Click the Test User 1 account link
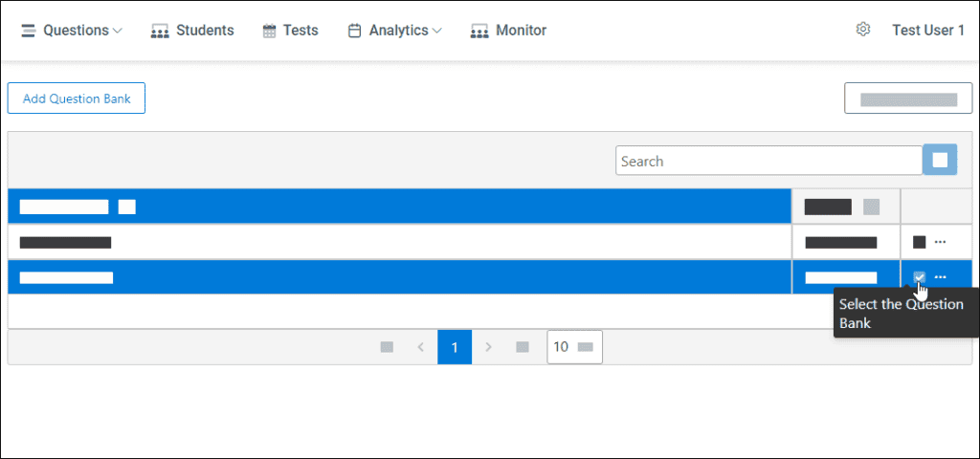The width and height of the screenshot is (980, 459). (x=928, y=30)
